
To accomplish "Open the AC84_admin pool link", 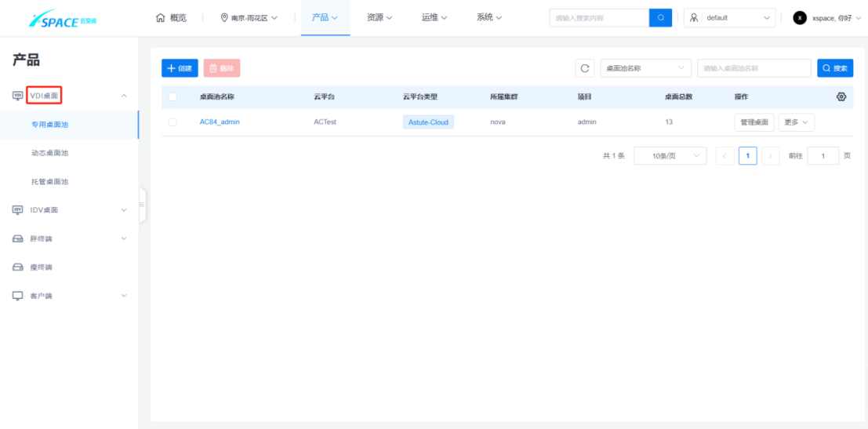I will point(220,122).
